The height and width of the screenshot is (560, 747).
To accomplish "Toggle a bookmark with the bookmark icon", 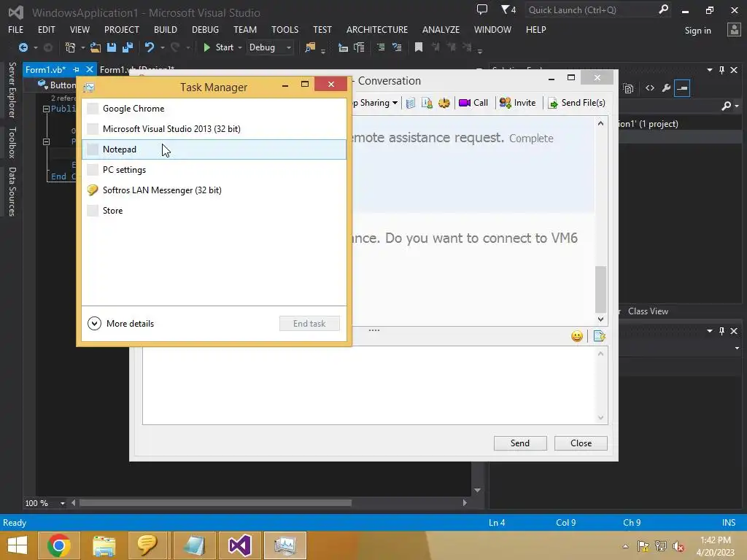I will (418, 47).
